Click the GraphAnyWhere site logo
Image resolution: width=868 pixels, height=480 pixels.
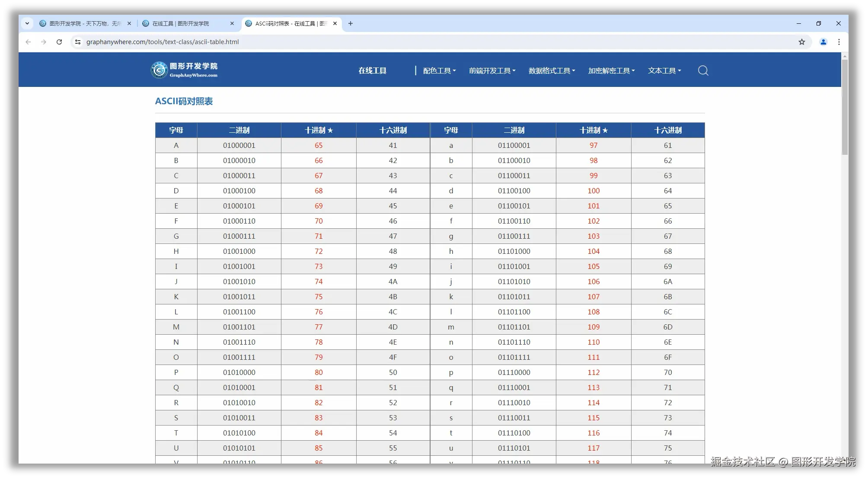pyautogui.click(x=185, y=70)
